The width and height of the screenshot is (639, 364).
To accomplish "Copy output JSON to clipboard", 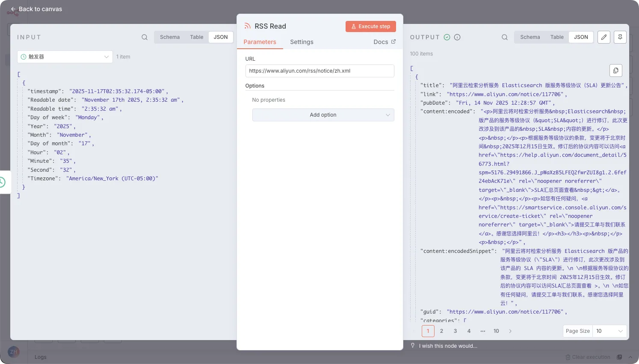I will pos(615,70).
